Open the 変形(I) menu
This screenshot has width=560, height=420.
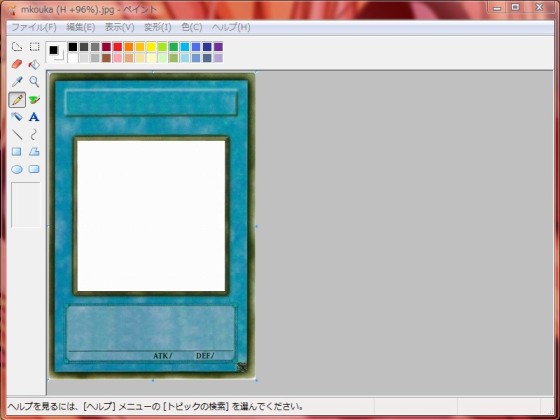[x=158, y=27]
